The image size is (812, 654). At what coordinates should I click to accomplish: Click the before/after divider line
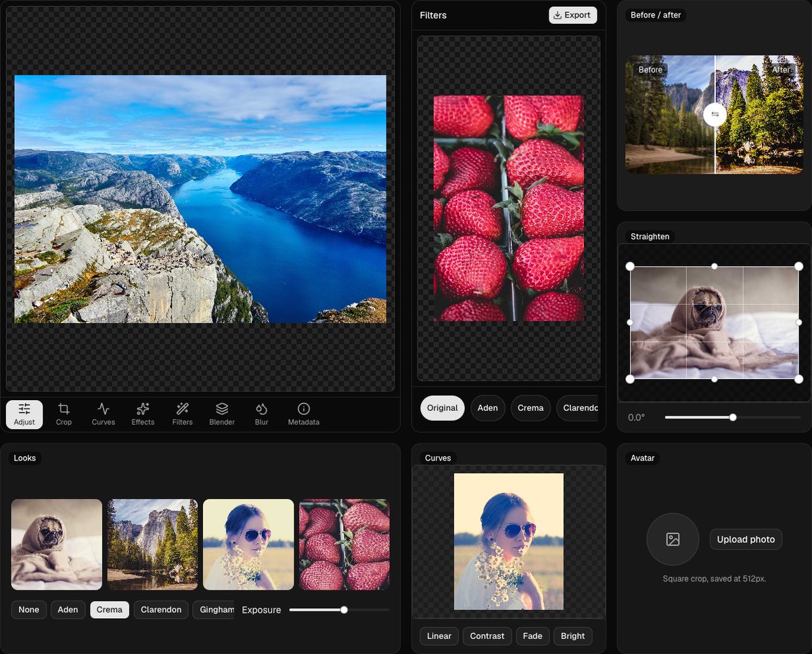pos(715,149)
